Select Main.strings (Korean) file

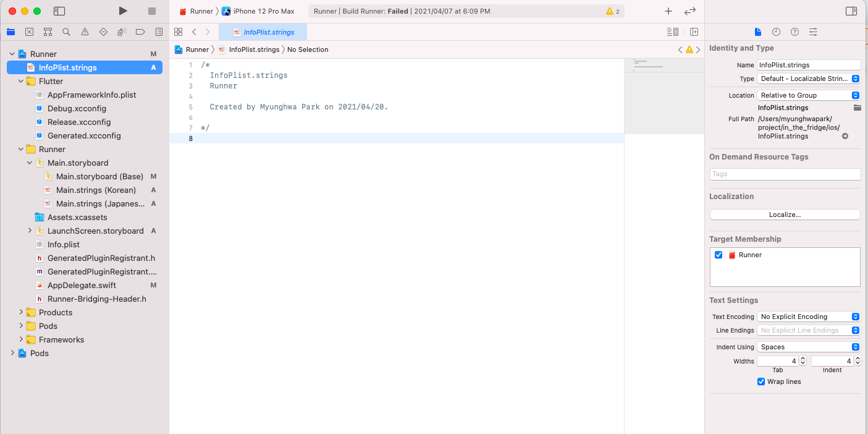coord(96,190)
